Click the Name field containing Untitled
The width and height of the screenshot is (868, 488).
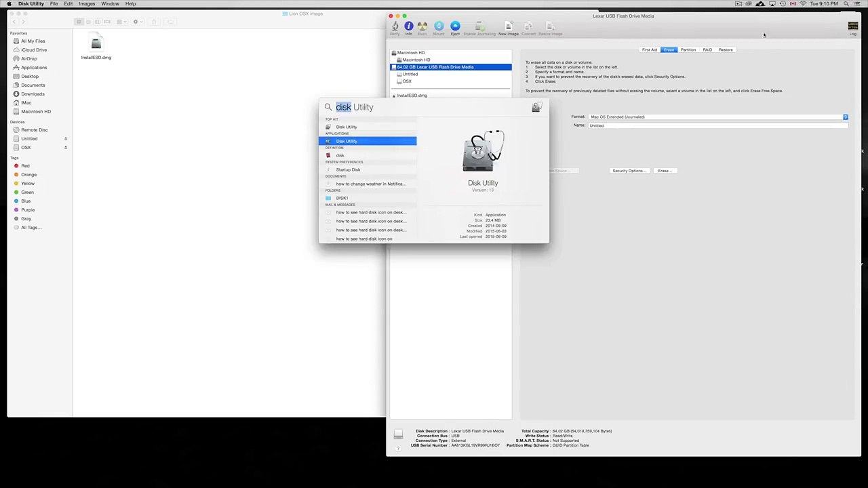719,125
